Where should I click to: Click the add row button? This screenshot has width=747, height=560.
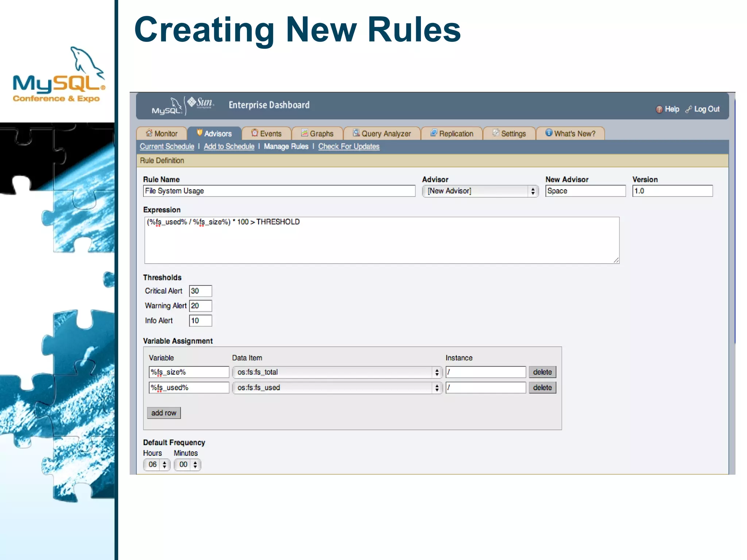tap(164, 413)
